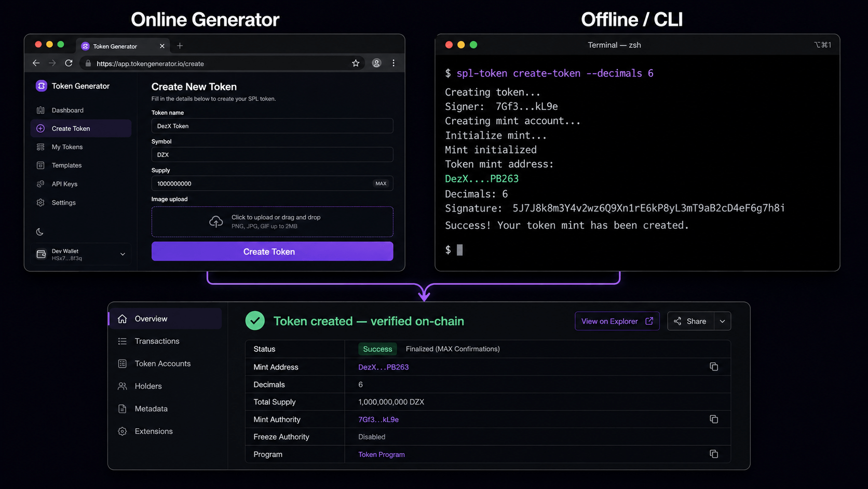Open the Token Accounts tab
Image resolution: width=868 pixels, height=489 pixels.
(165, 364)
